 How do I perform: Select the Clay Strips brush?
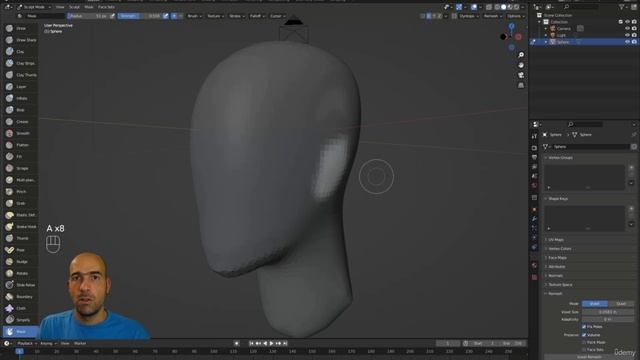(x=20, y=63)
